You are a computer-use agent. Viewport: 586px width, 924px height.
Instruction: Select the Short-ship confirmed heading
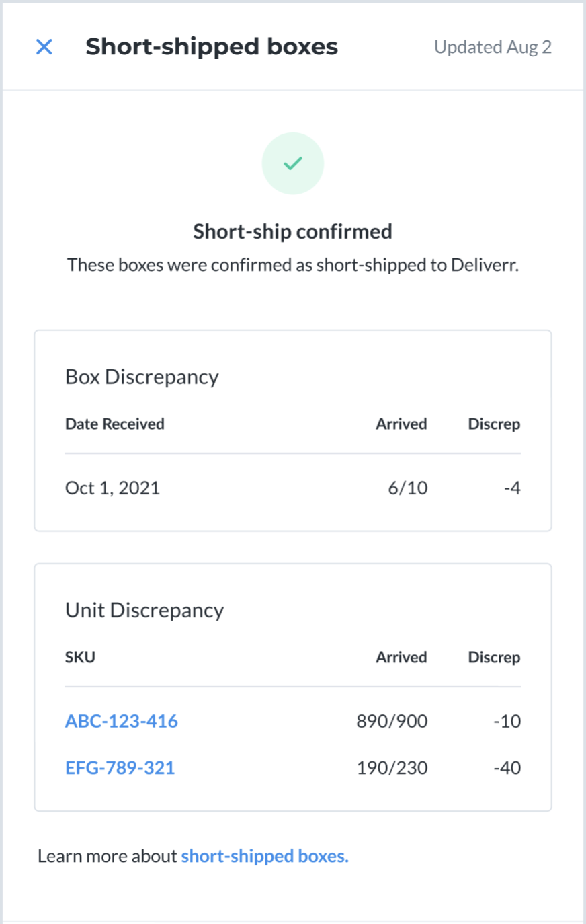(x=293, y=231)
